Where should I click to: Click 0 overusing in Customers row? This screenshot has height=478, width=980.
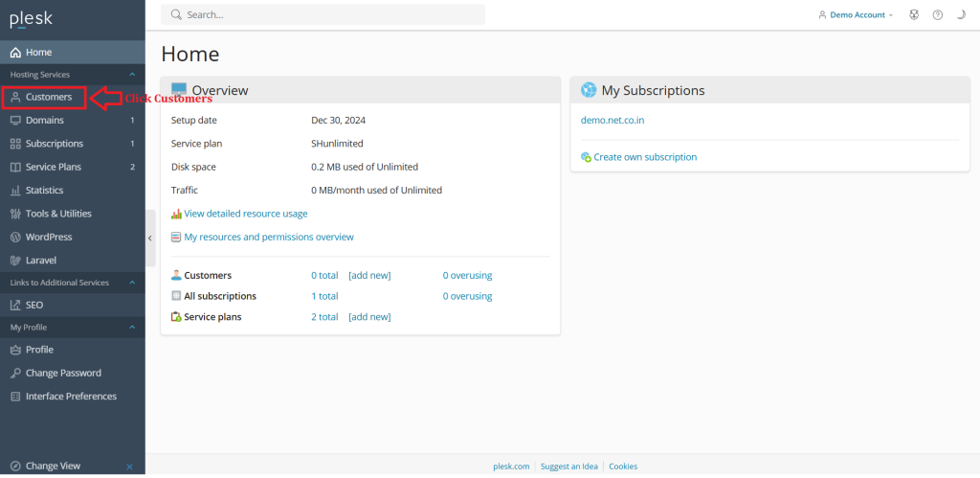[467, 275]
